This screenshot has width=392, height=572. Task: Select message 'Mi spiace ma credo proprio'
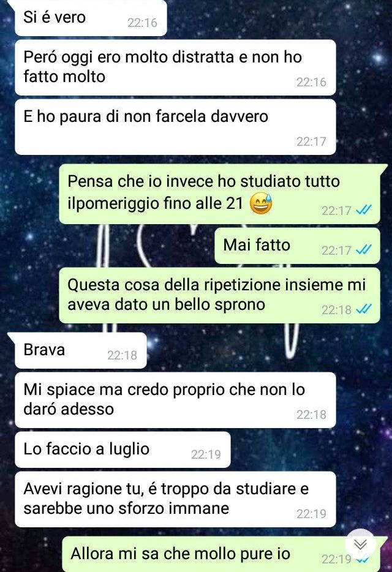pos(175,400)
